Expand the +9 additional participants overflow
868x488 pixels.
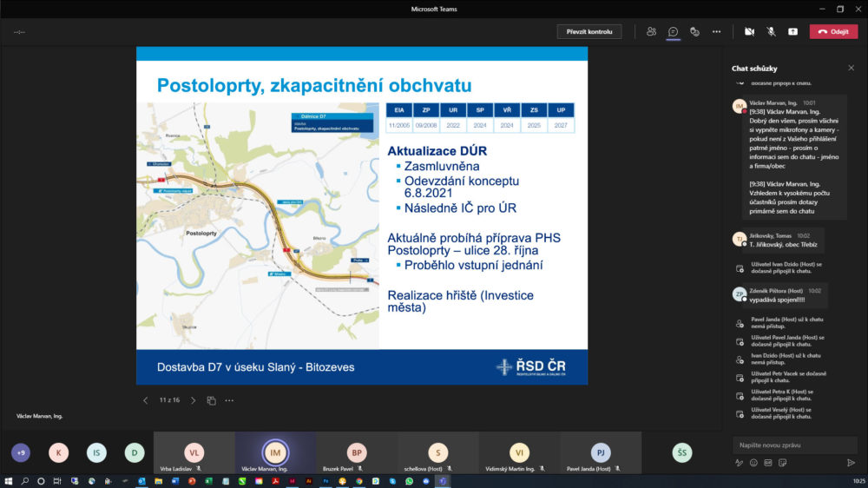(21, 452)
